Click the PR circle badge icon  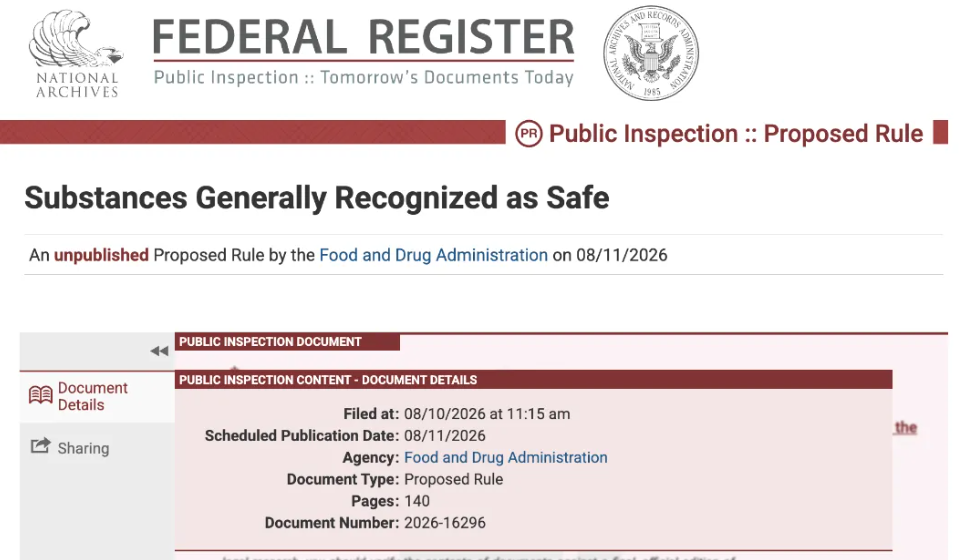tap(529, 134)
